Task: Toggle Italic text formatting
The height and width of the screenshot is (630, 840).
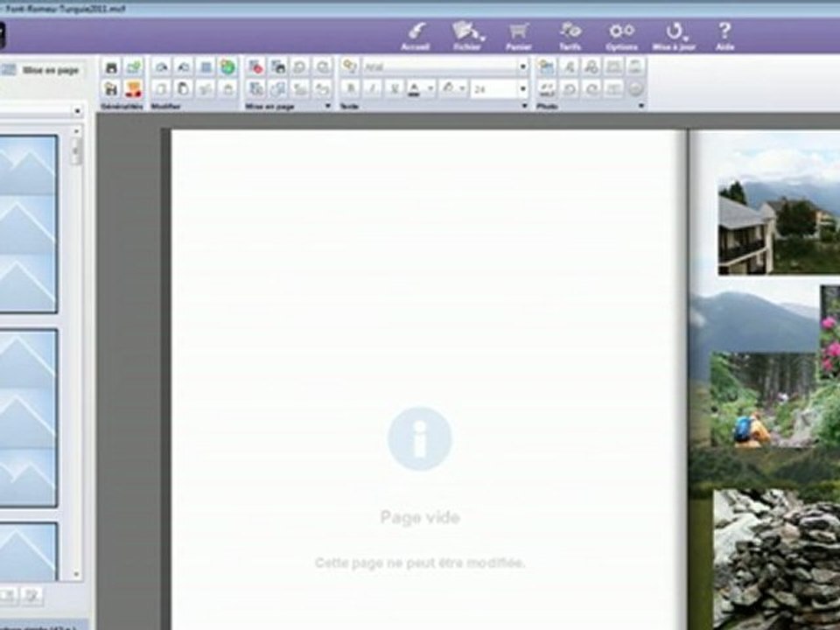Action: 373,88
